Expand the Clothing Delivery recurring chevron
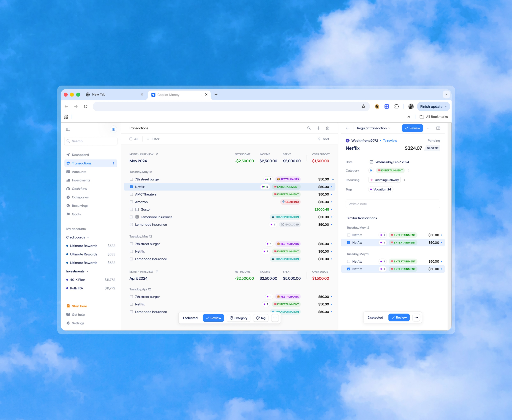The height and width of the screenshot is (420, 512). pos(404,180)
